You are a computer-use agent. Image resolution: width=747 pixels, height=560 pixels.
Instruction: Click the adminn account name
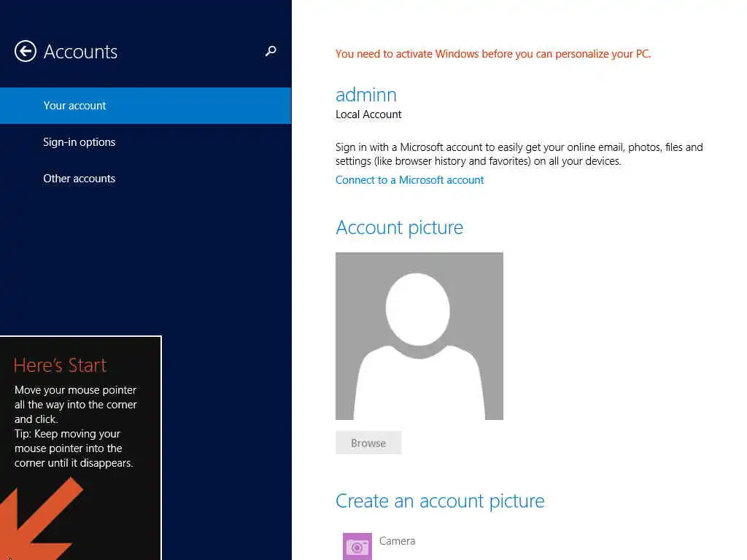pyautogui.click(x=366, y=95)
